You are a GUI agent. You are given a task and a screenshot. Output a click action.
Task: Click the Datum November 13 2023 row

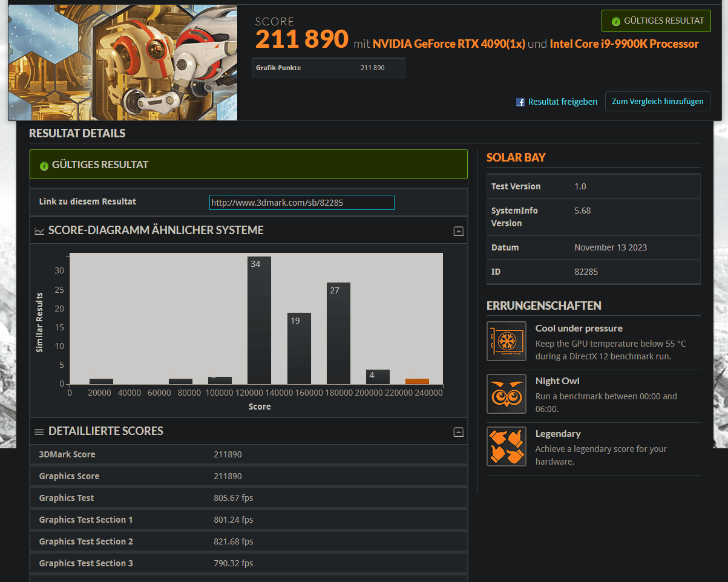[593, 247]
